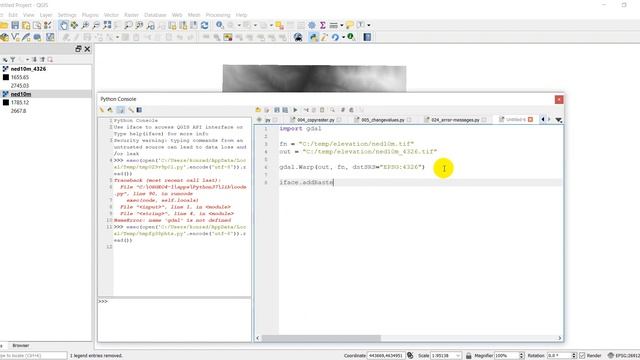The image size is (640, 360).
Task: Open the Plugins menu
Action: pyautogui.click(x=90, y=15)
